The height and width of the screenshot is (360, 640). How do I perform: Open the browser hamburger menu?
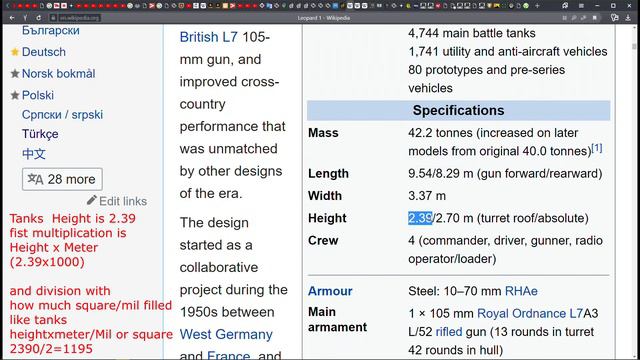[581, 6]
